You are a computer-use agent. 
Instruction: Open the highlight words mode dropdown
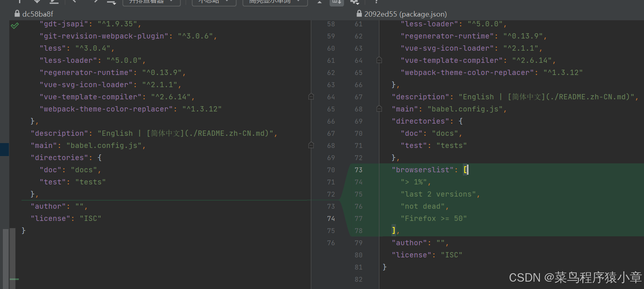(275, 2)
